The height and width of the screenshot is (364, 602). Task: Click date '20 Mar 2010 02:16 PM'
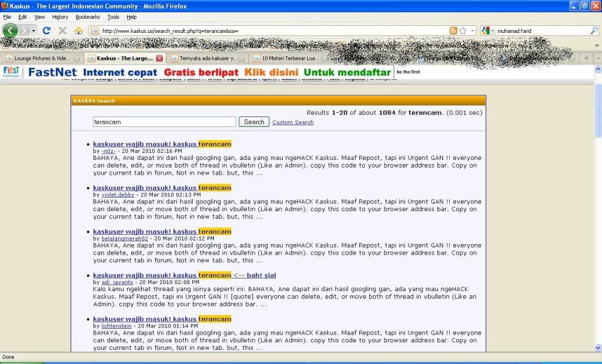coord(152,151)
